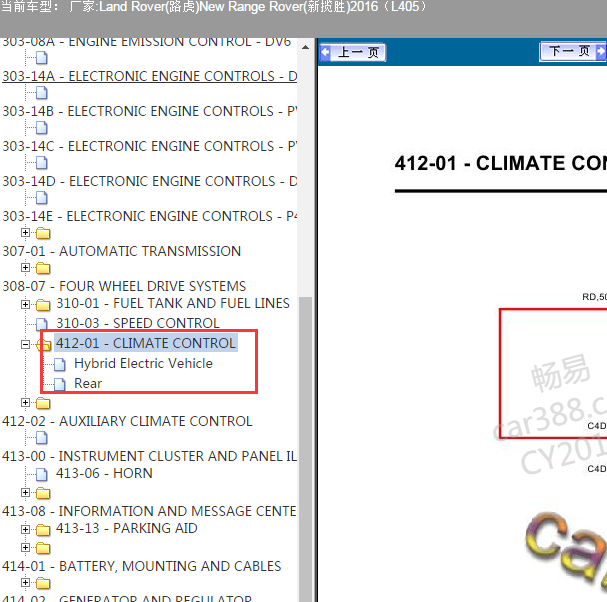The height and width of the screenshot is (602, 607).
Task: Click the page icon beneath 303-14A ELECTRONIC ENGINE CONTROLS
Action: [42, 93]
